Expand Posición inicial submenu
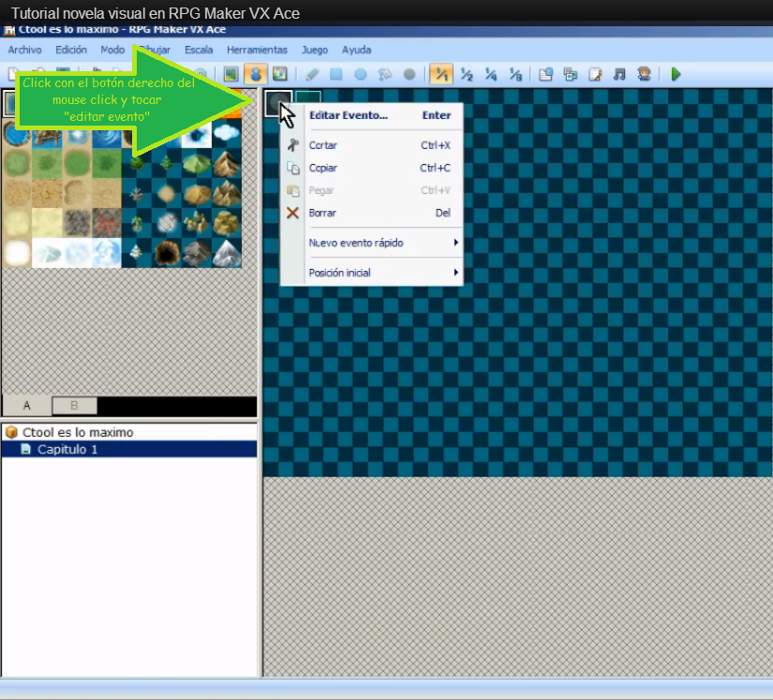The width and height of the screenshot is (773, 700). click(372, 273)
